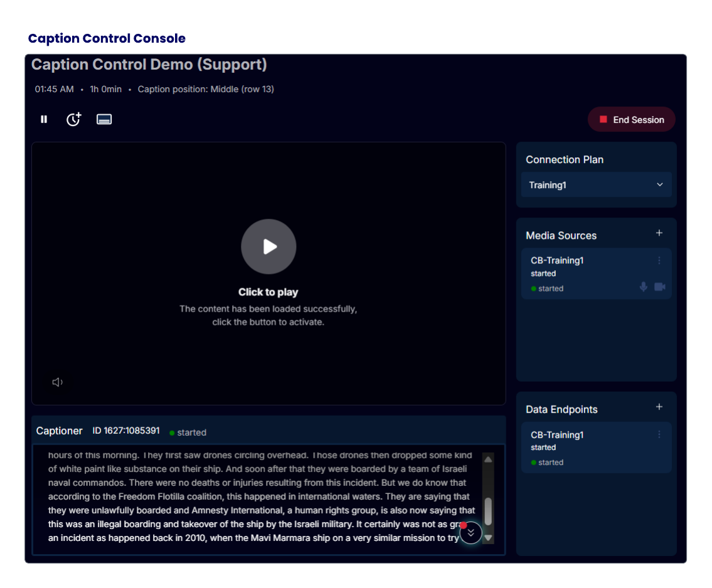
Task: Open the caption position icon
Action: pyautogui.click(x=104, y=119)
